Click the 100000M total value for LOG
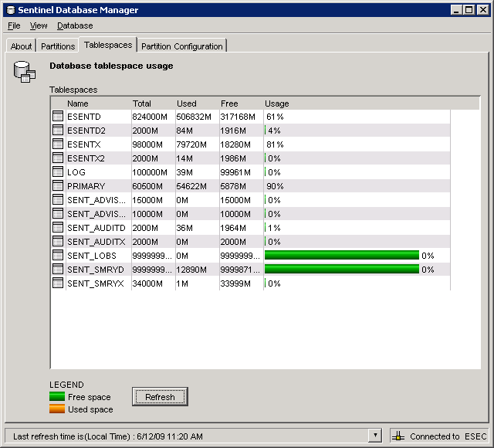494x448 pixels. click(x=150, y=172)
